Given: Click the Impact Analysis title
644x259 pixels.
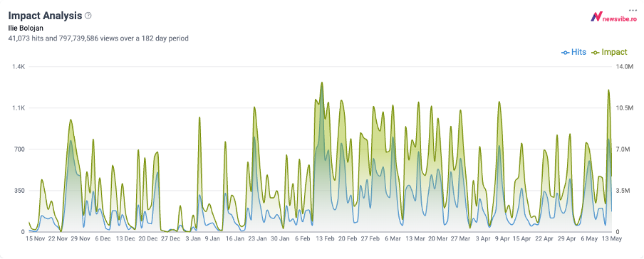Looking at the screenshot, I should (x=45, y=16).
